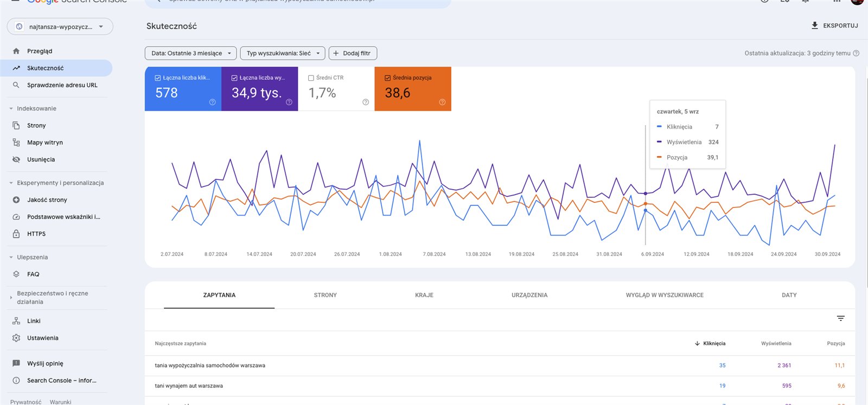Click the table filter icon
The image size is (868, 405).
click(x=840, y=319)
